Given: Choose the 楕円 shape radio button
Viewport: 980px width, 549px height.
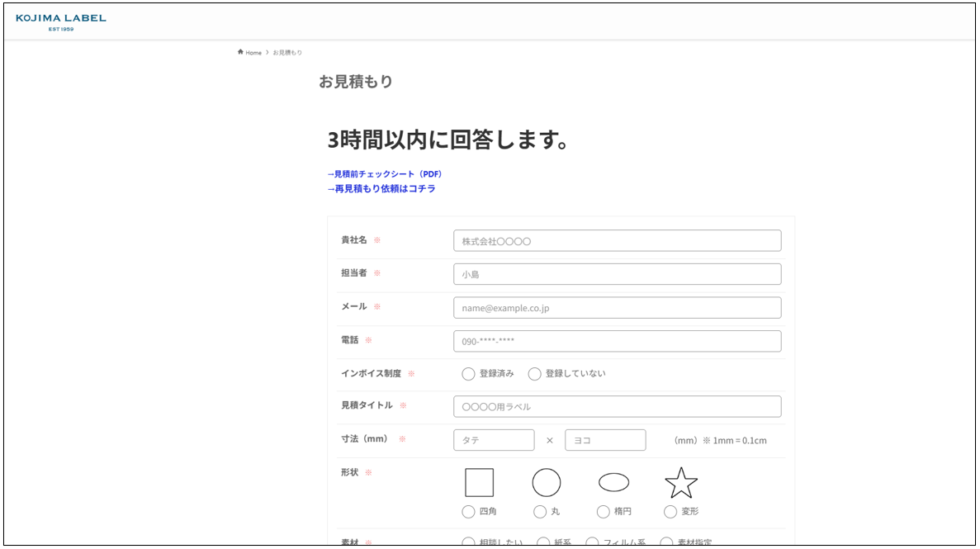Looking at the screenshot, I should point(604,512).
